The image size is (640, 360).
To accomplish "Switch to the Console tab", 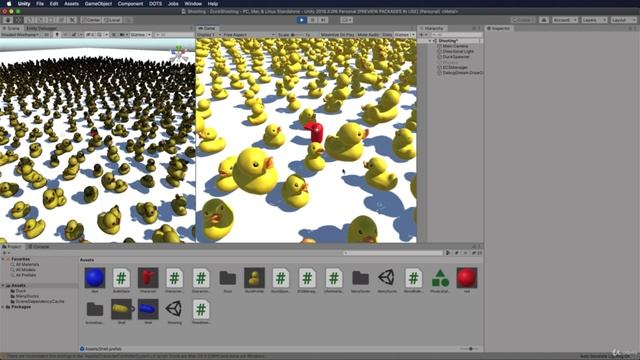I will tap(38, 247).
